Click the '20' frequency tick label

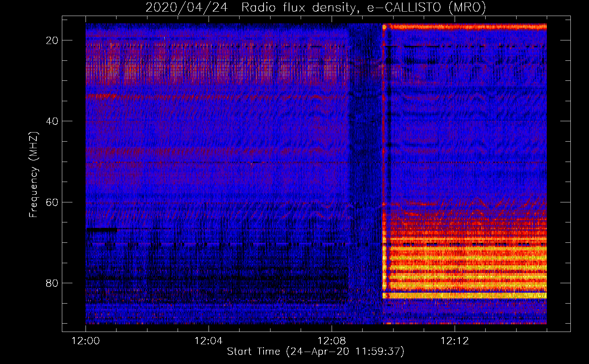pyautogui.click(x=52, y=40)
